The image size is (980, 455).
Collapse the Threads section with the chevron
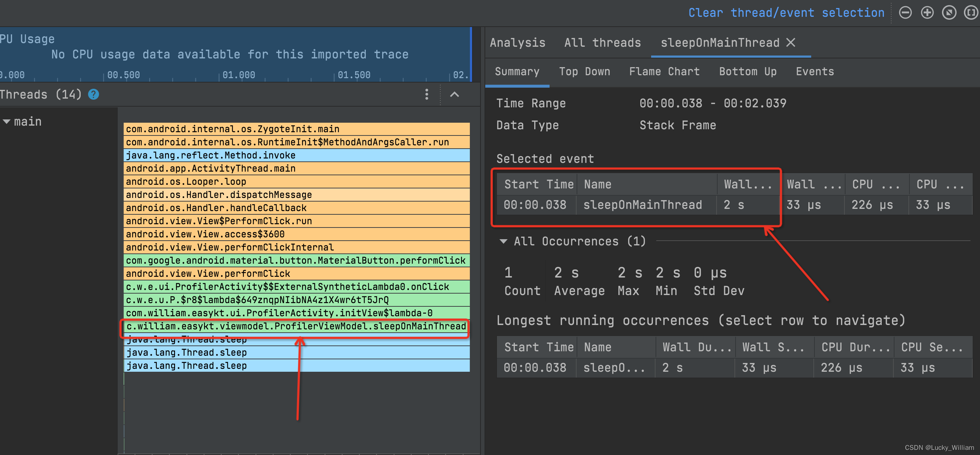[x=455, y=94]
